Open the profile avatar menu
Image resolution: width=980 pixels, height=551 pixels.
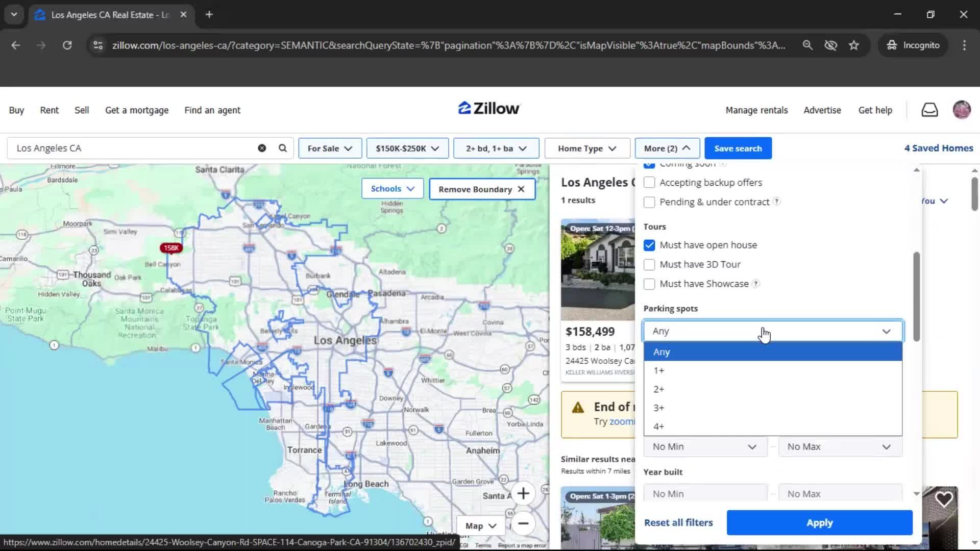pyautogui.click(x=962, y=110)
